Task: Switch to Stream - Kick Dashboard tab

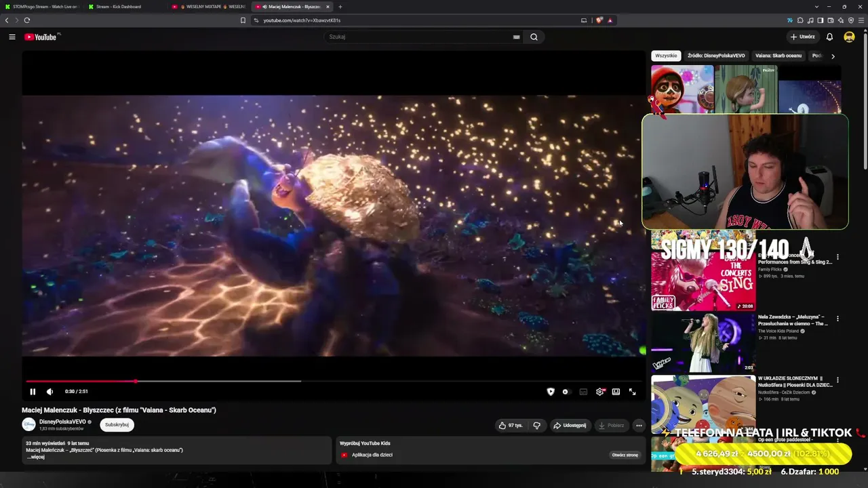Action: click(x=125, y=7)
